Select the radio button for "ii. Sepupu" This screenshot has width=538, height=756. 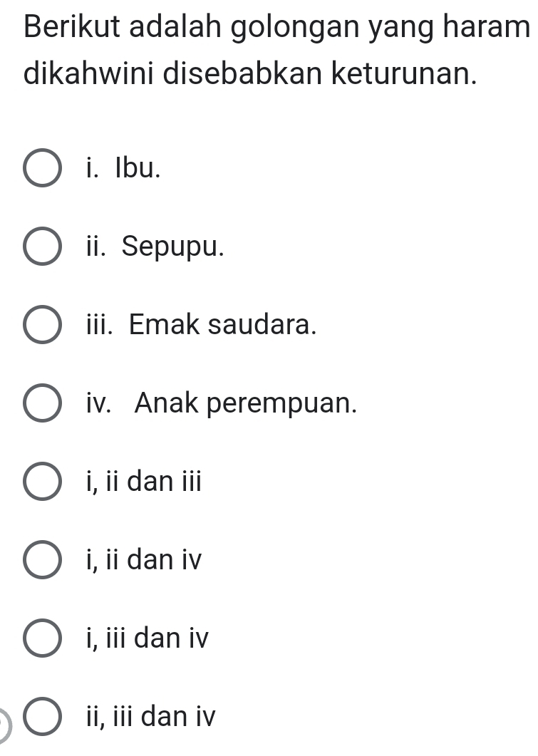(x=43, y=247)
